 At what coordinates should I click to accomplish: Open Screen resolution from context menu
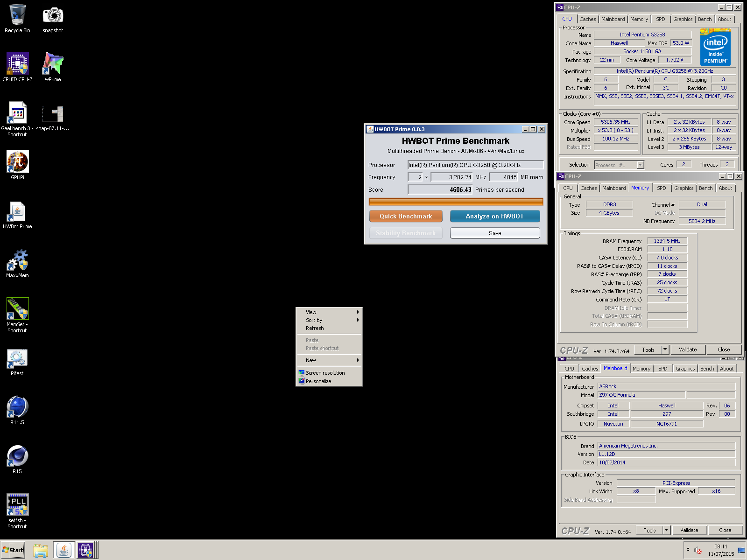[329, 373]
